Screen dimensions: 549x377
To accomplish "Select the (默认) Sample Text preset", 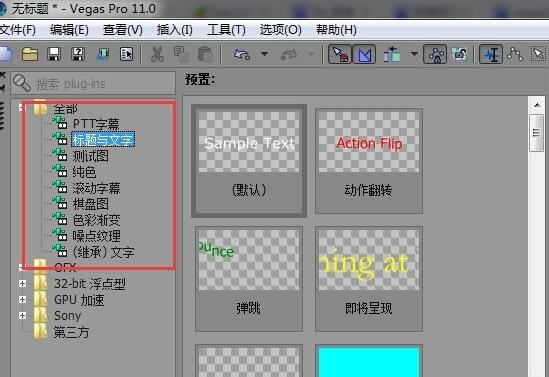I will click(x=249, y=161).
